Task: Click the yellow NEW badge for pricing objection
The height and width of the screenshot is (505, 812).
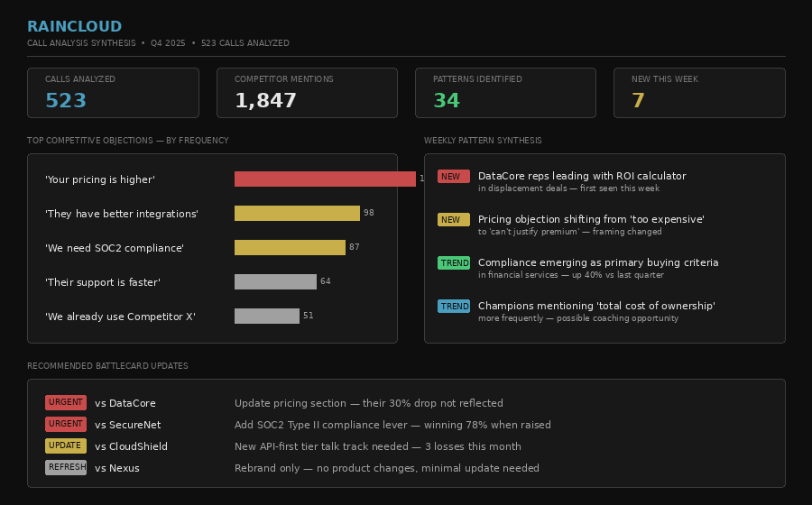Action: (x=453, y=220)
